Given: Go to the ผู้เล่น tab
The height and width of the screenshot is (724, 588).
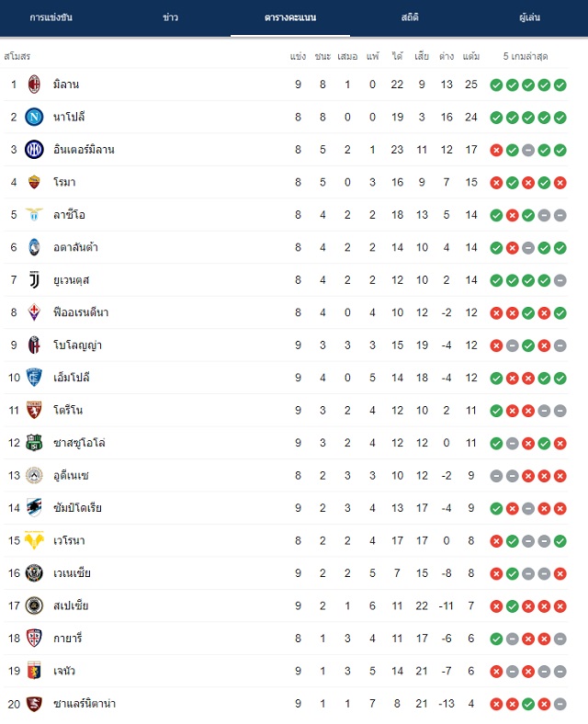Looking at the screenshot, I should pos(529,17).
